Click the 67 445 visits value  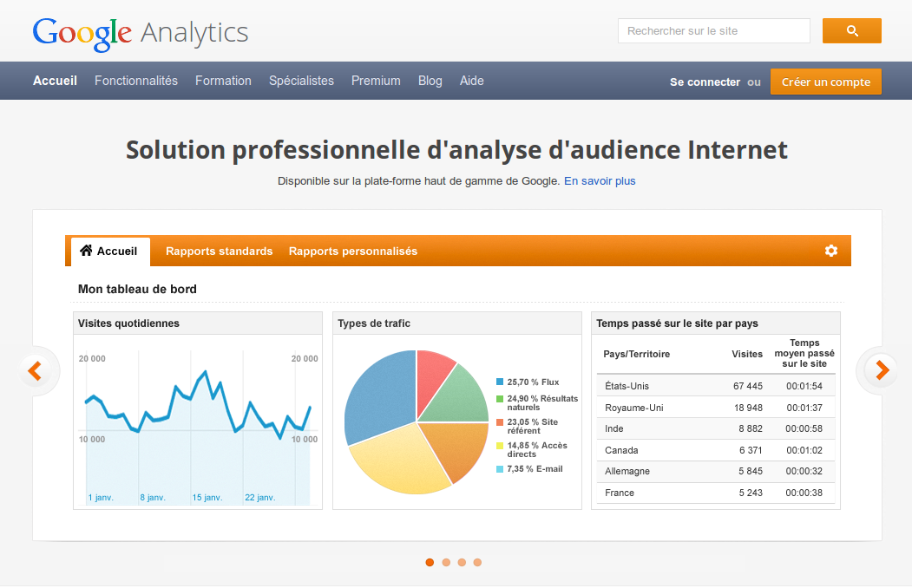747,386
